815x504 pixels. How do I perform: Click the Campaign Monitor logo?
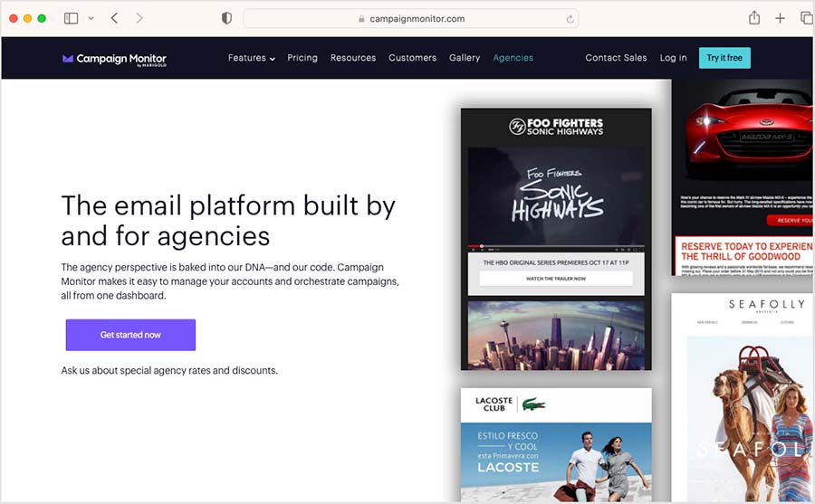114,59
